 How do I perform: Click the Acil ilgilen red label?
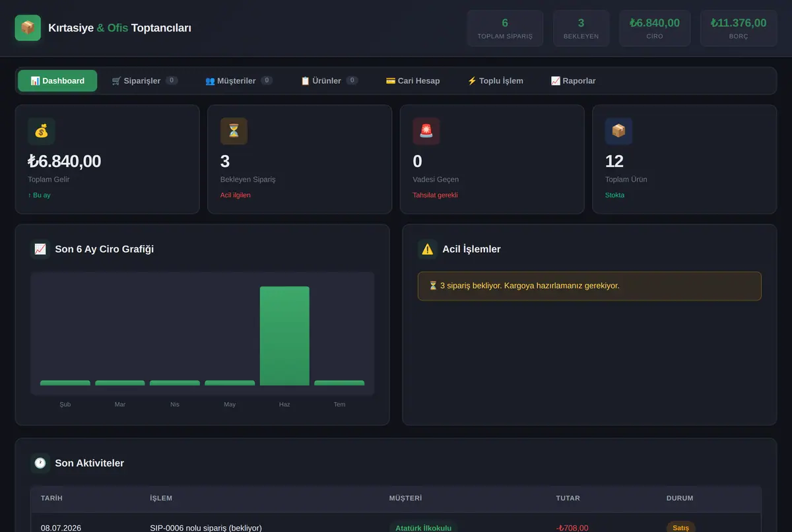click(x=236, y=195)
